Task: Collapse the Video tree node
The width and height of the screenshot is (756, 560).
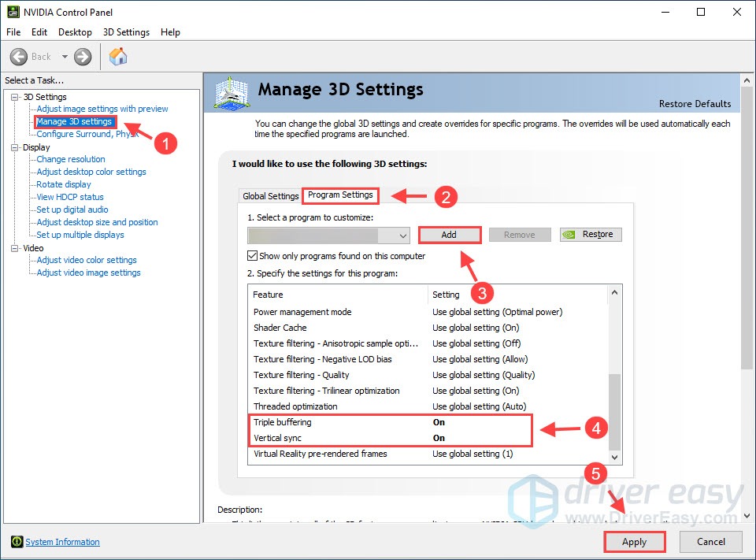Action: pos(15,248)
